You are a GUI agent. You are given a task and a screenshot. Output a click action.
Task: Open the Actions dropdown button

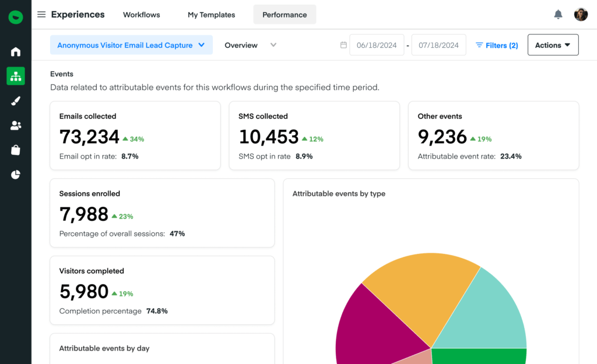553,45
